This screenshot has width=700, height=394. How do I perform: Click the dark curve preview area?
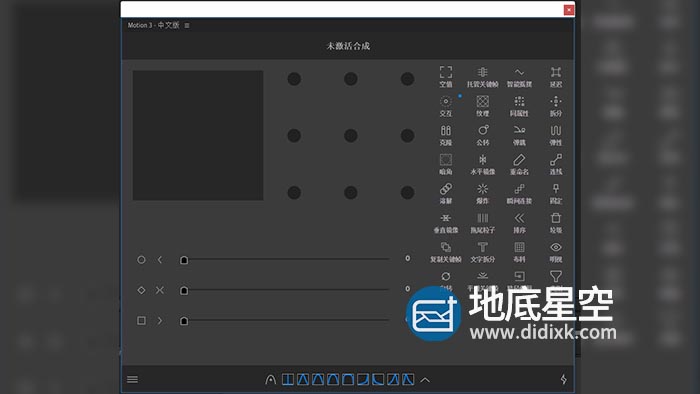[198, 135]
